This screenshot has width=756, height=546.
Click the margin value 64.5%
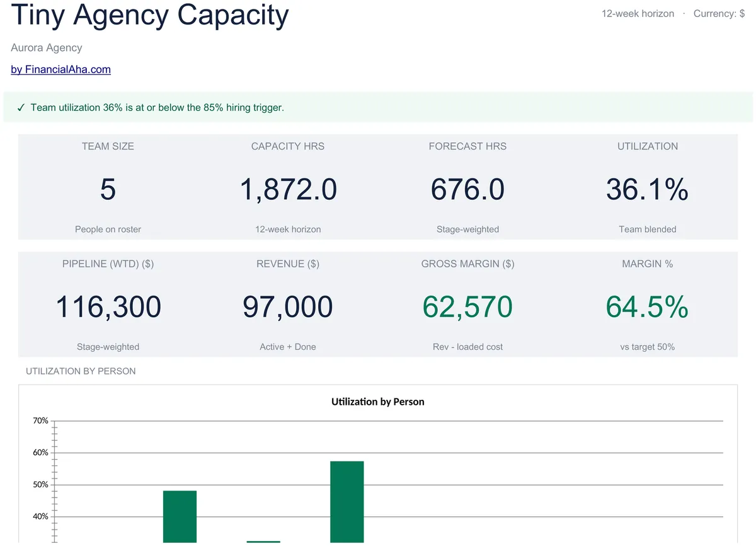[648, 307]
